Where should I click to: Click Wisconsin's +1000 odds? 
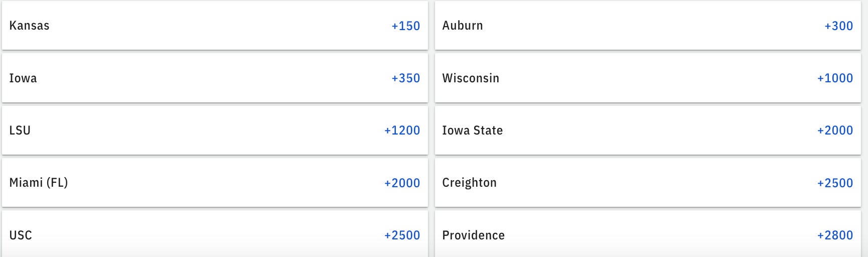835,78
